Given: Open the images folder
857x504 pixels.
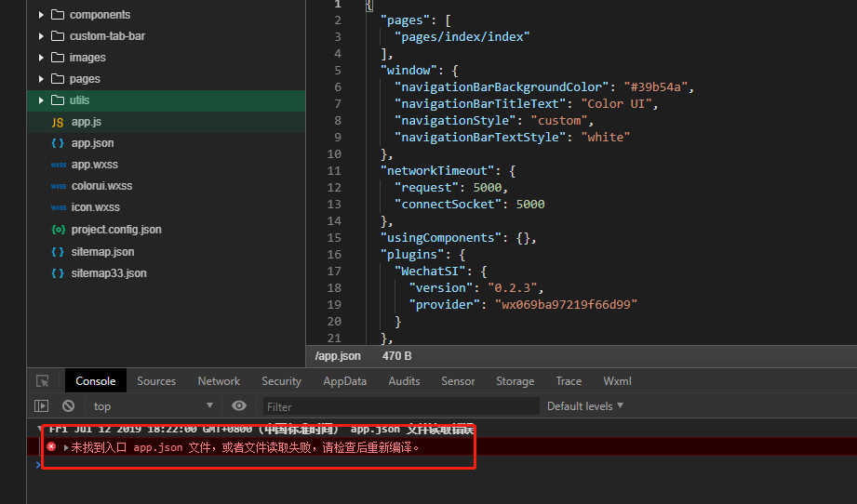Looking at the screenshot, I should pyautogui.click(x=87, y=58).
